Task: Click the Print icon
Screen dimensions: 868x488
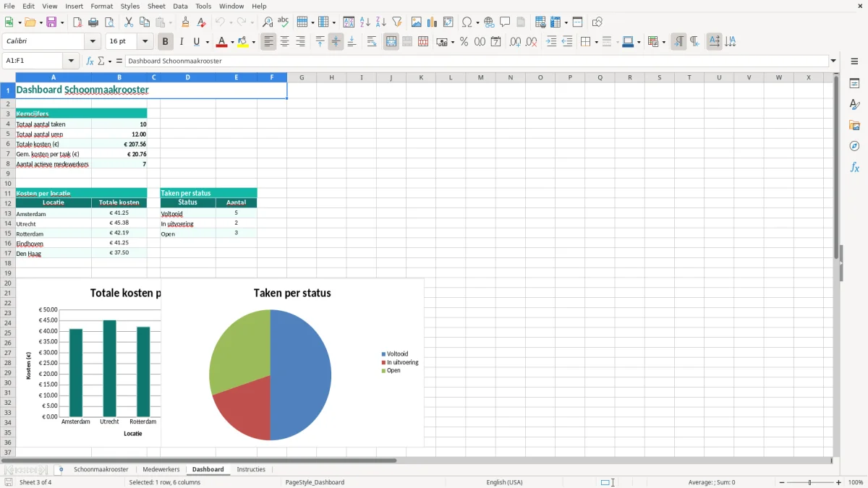Action: (93, 22)
